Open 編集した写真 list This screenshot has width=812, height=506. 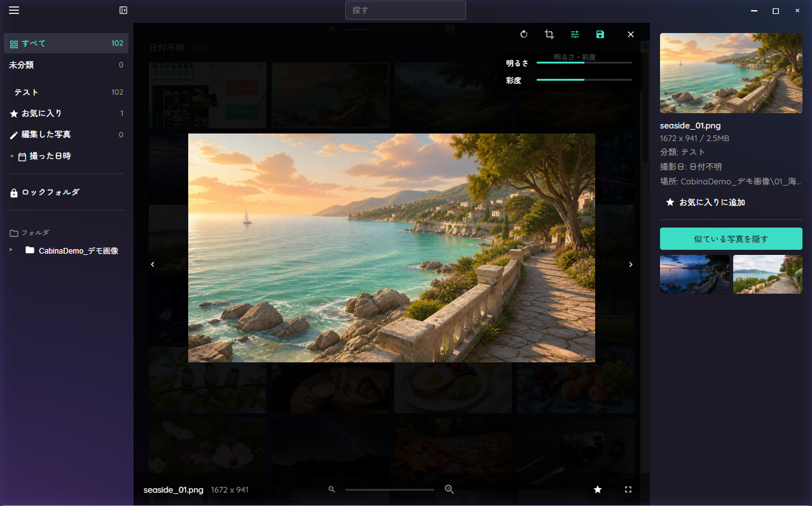pyautogui.click(x=66, y=135)
